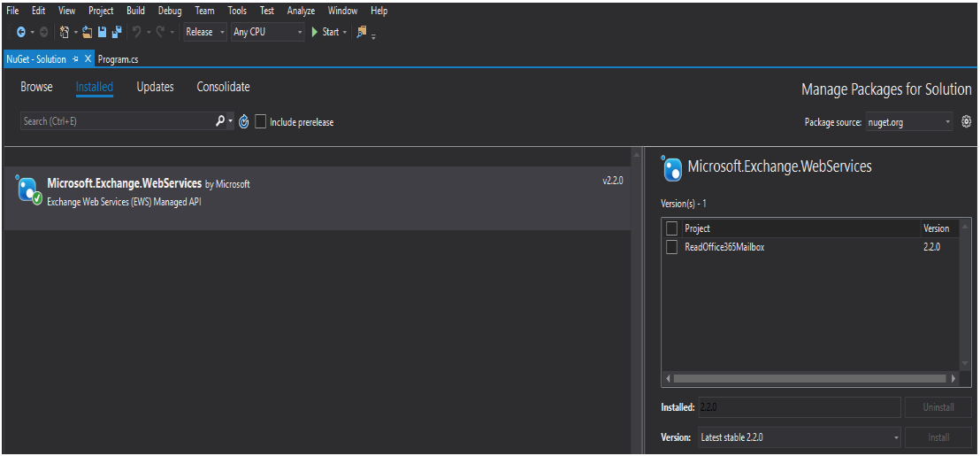Expand the Start button dropdown arrow

coord(344,33)
